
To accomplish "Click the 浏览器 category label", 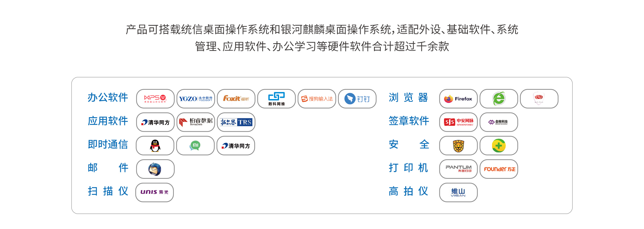I will (409, 97).
